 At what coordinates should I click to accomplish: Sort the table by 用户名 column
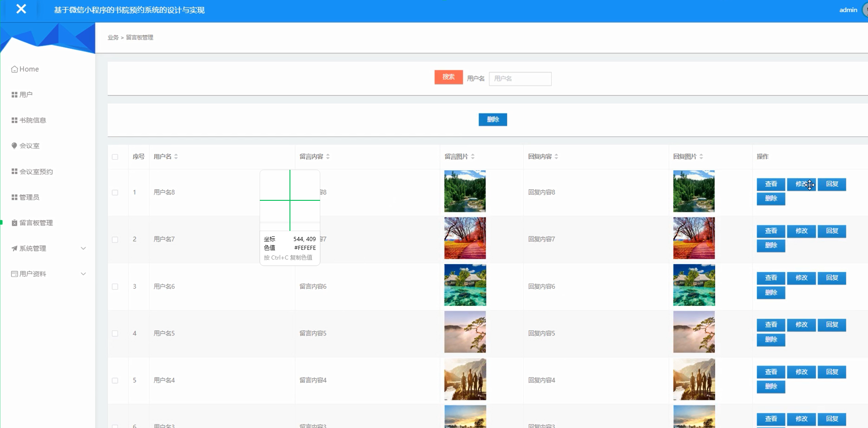coord(176,156)
